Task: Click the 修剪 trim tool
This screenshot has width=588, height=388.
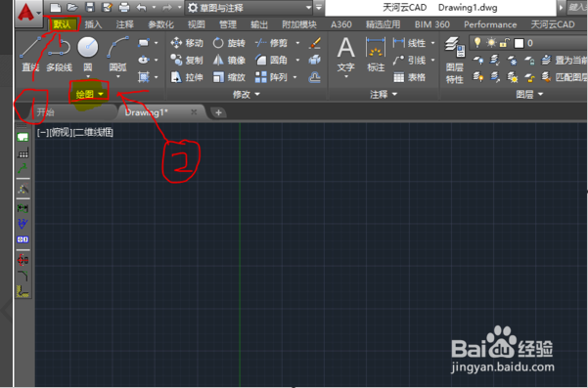Action: coord(272,43)
